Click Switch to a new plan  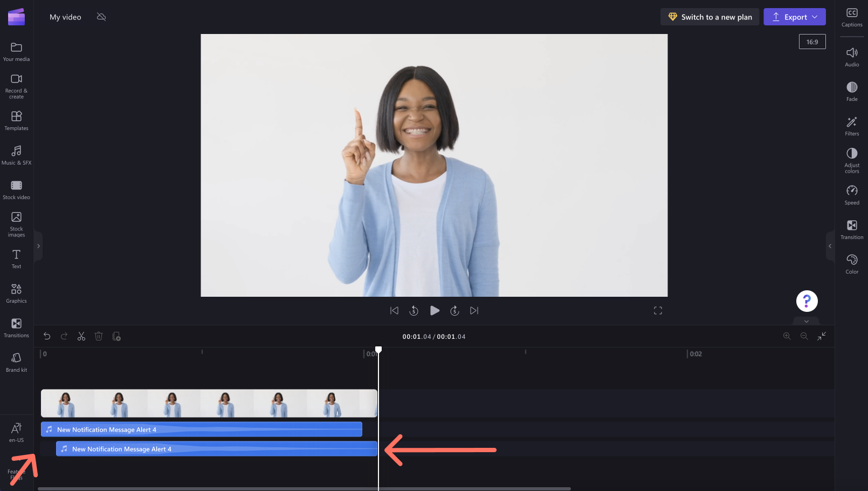tap(709, 17)
